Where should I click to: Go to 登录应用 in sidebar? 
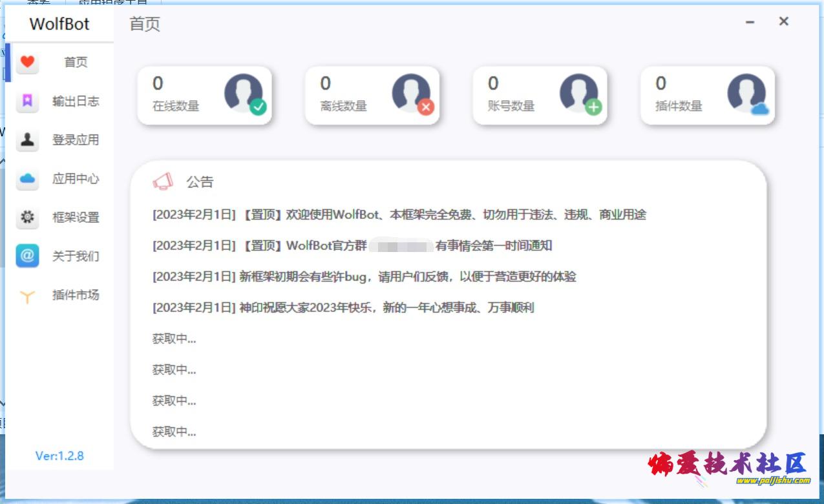tap(59, 140)
